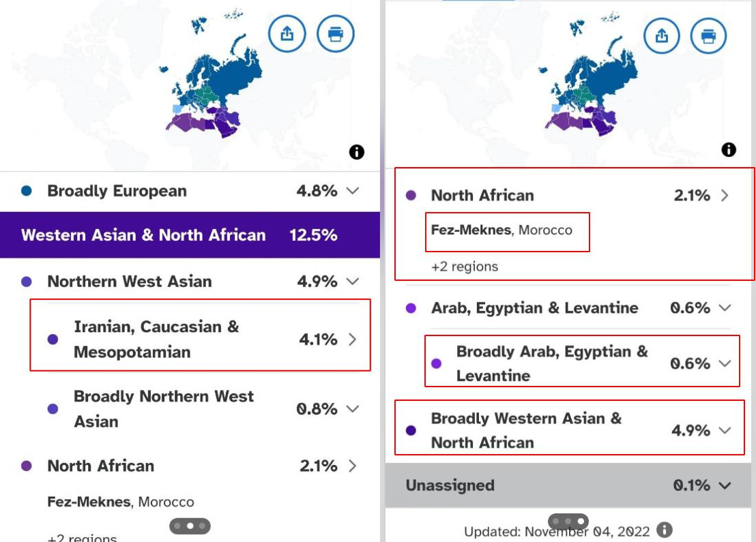Click the left panel page indicator dots
Image resolution: width=756 pixels, height=542 pixels.
pos(190,526)
